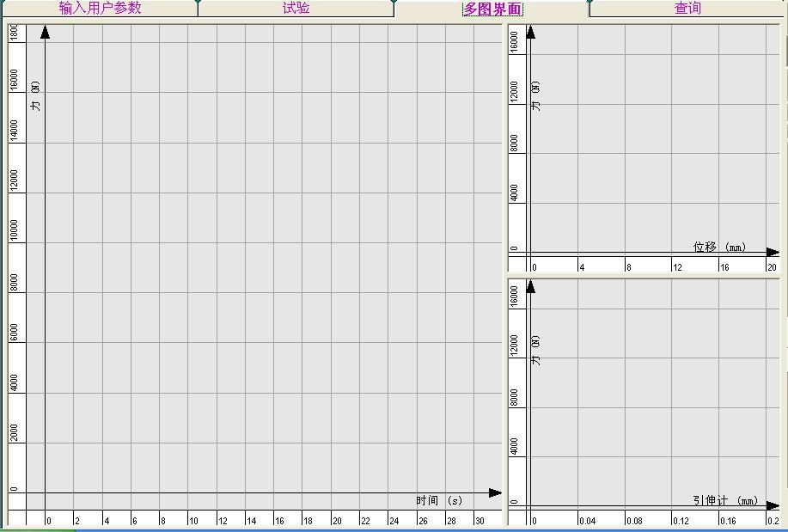This screenshot has height=532, width=788.
Task: Open the 试验 tab
Action: click(x=296, y=9)
